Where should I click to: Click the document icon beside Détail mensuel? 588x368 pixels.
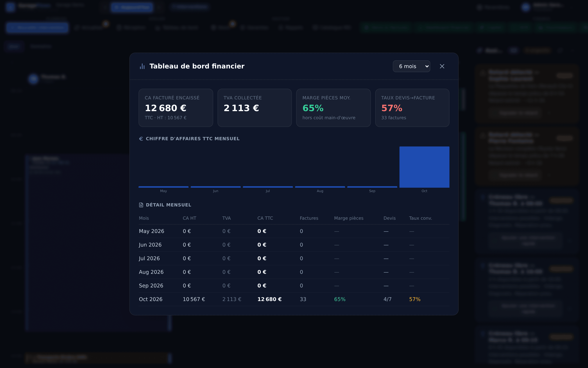pos(141,205)
